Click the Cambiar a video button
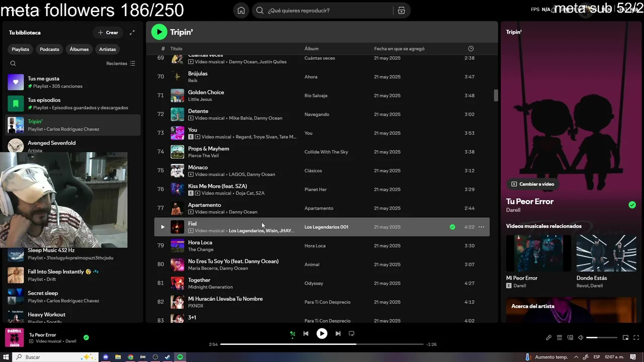 [x=533, y=184]
